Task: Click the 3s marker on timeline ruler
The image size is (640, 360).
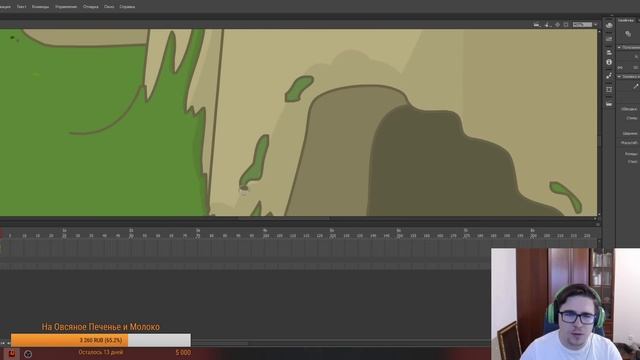Action: tap(198, 231)
